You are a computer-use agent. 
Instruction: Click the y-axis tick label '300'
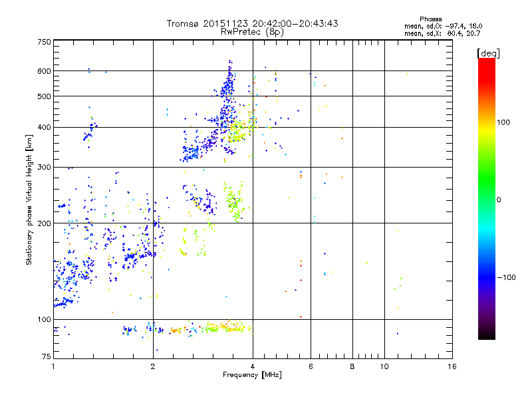coord(44,168)
